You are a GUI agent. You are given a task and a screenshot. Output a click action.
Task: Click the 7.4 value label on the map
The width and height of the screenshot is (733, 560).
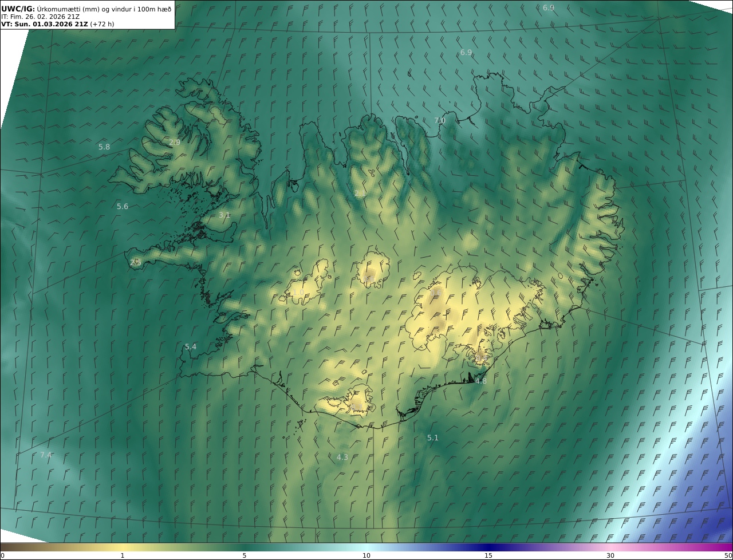(46, 455)
